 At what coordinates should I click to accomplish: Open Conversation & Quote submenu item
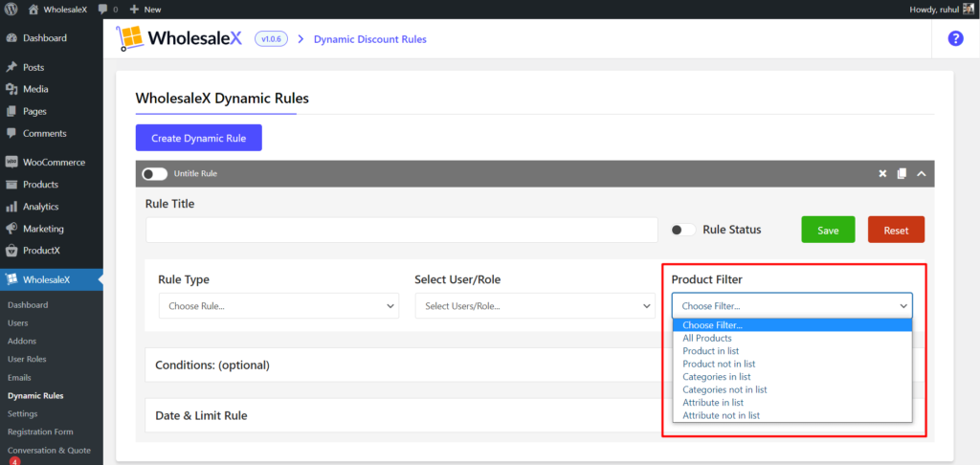[x=49, y=450]
